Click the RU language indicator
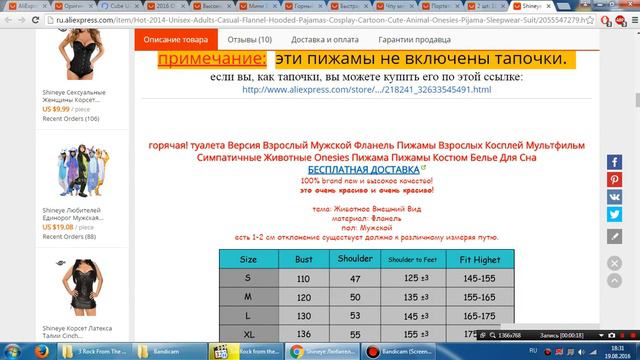 533,351
